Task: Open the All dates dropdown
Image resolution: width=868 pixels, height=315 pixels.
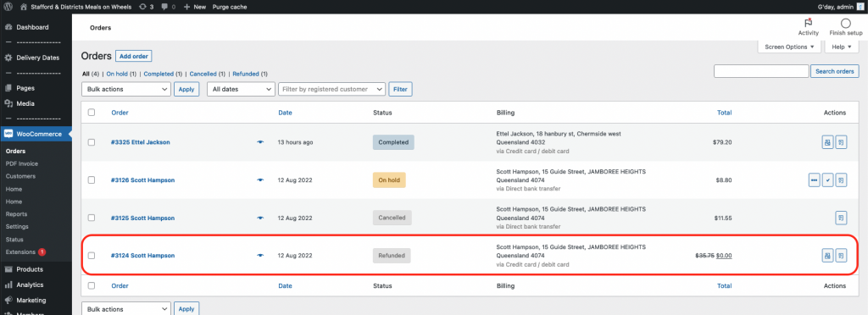Action: 241,89
